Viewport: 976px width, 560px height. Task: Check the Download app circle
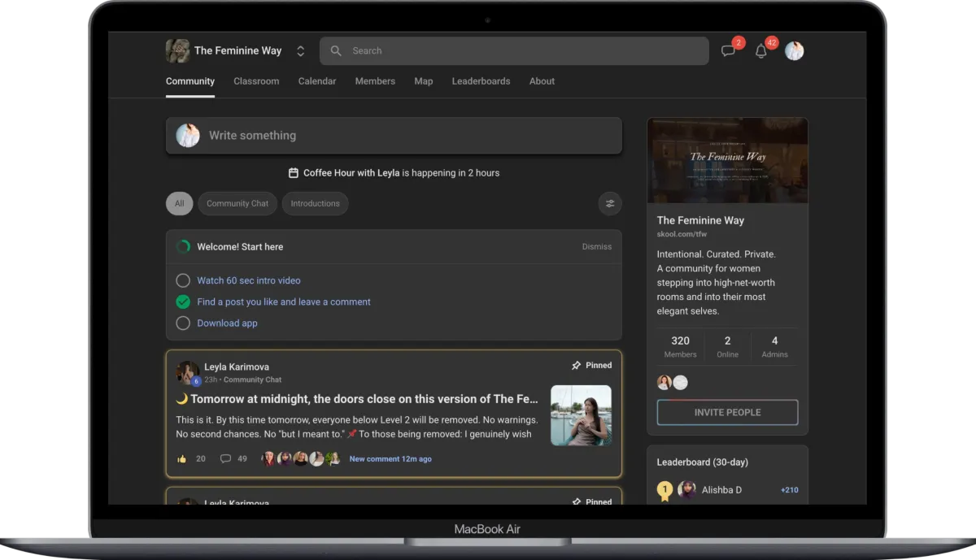pos(183,323)
